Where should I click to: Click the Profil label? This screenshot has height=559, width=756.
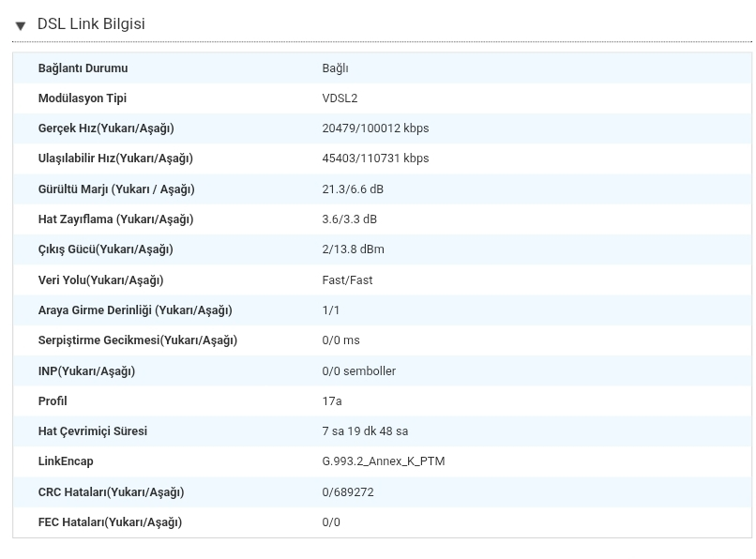point(53,401)
